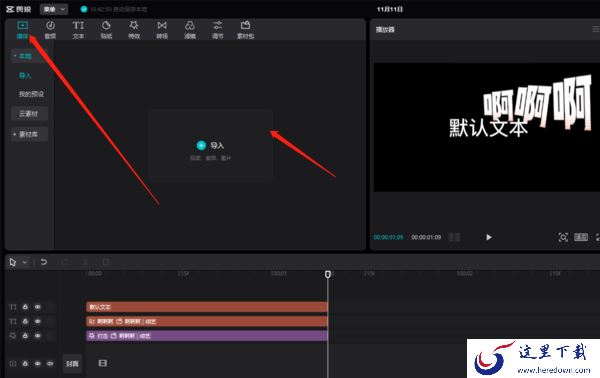600x378 pixels.
Task: Hide the purple effect track
Action: click(x=38, y=336)
